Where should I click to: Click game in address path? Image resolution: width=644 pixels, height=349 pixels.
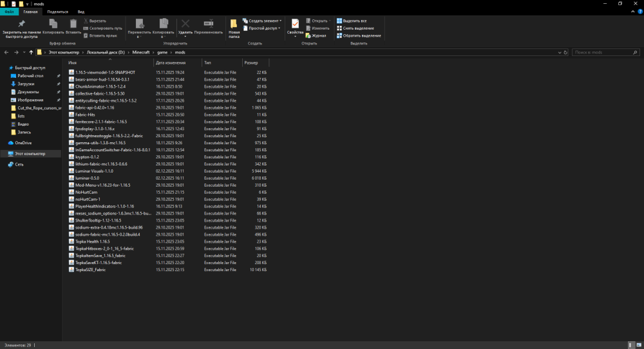click(x=162, y=53)
